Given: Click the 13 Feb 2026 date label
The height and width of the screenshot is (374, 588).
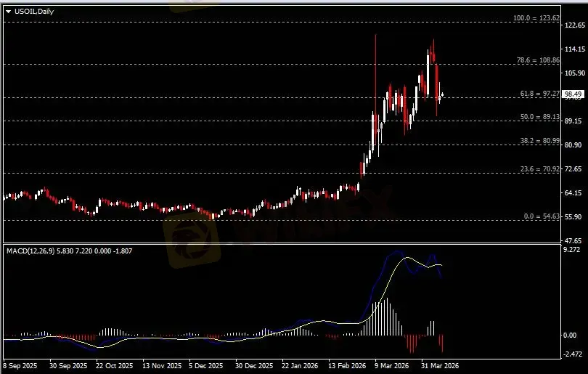Looking at the screenshot, I should (347, 366).
